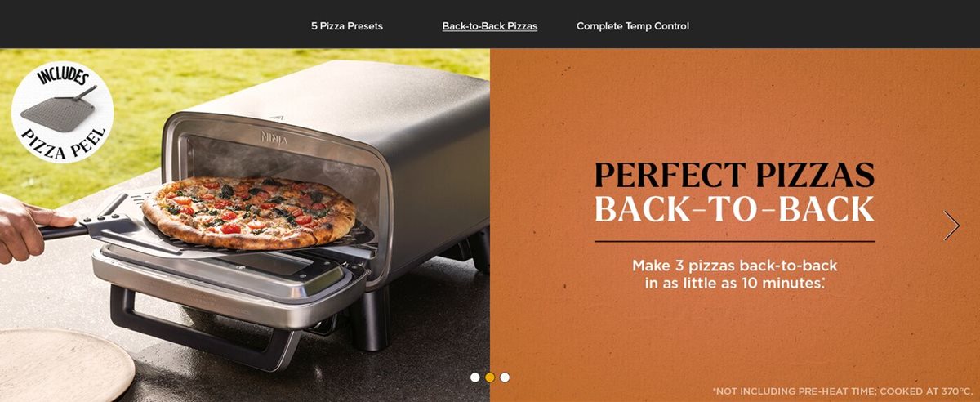Advance to the next slide with the right arrow

click(951, 226)
